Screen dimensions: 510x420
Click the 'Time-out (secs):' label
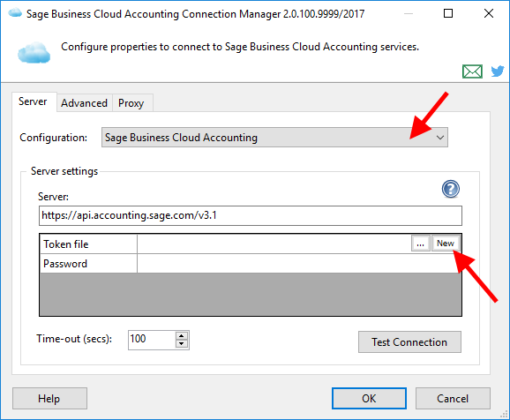click(74, 339)
